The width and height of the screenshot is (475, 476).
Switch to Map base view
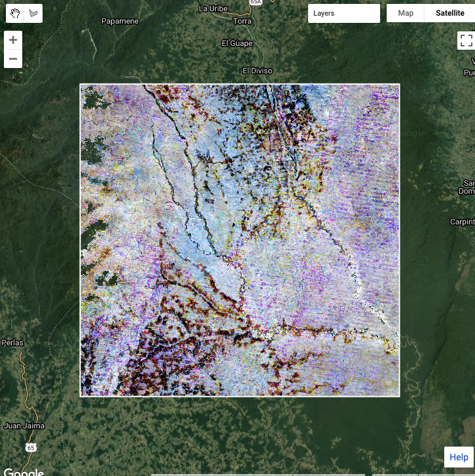click(406, 13)
